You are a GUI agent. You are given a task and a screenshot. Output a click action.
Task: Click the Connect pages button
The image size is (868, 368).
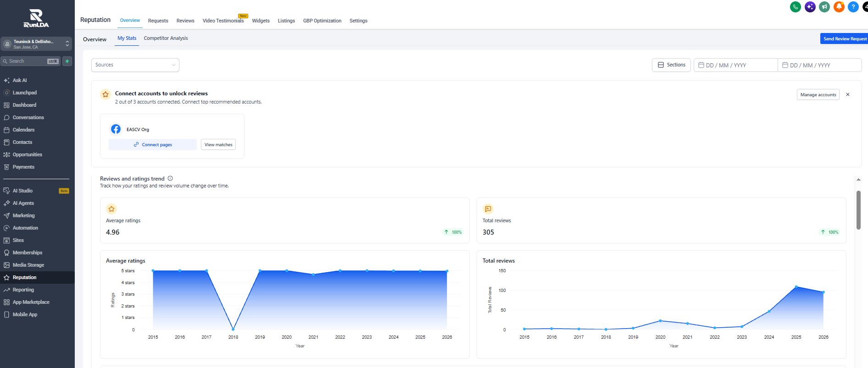(x=153, y=144)
